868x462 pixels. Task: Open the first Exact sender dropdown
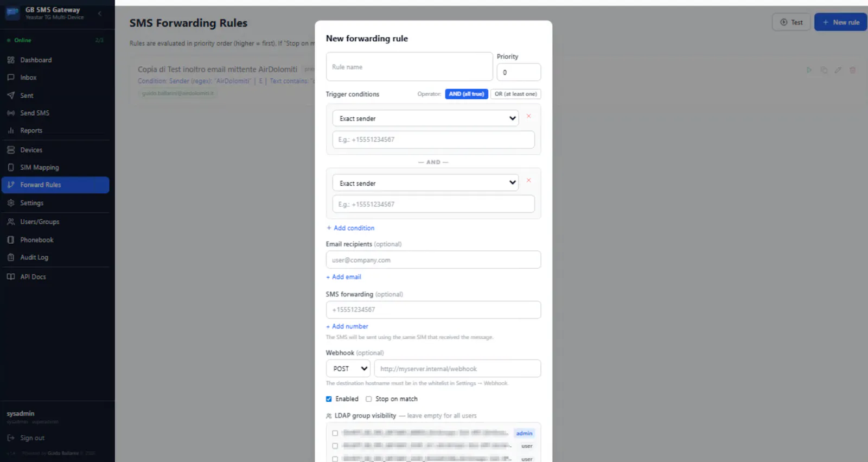[425, 118]
